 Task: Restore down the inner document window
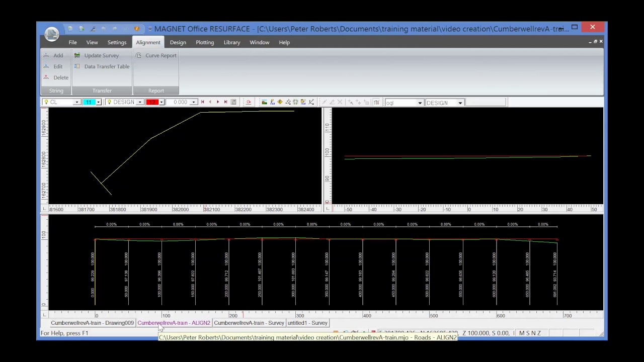595,42
